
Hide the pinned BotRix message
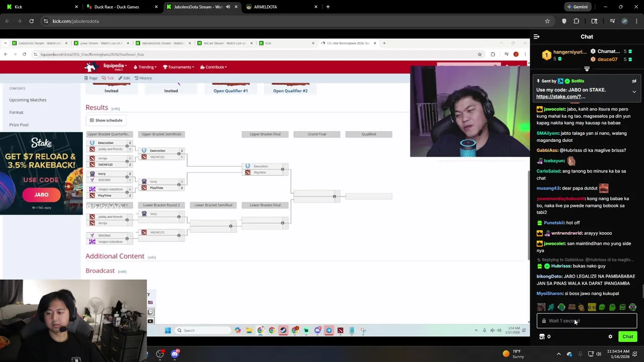click(x=634, y=81)
